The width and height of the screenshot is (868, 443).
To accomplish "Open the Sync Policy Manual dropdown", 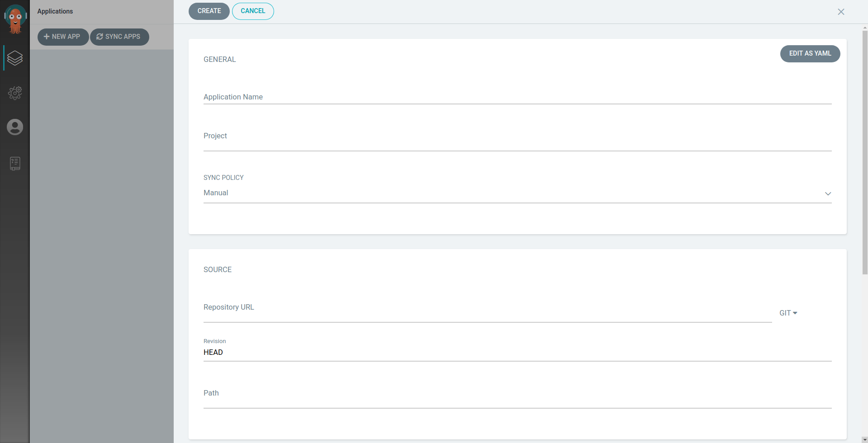I will coord(517,193).
